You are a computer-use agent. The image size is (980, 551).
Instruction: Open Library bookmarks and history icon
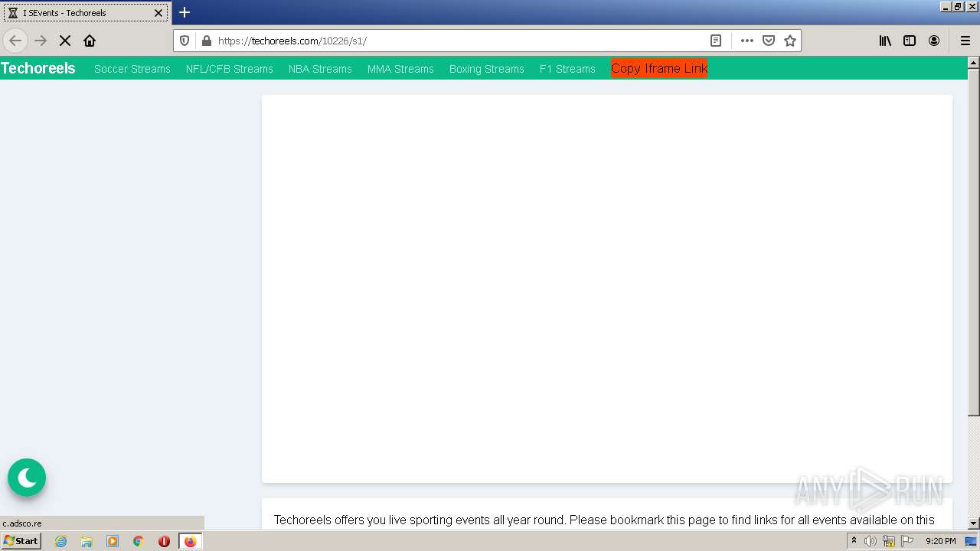[x=885, y=41]
